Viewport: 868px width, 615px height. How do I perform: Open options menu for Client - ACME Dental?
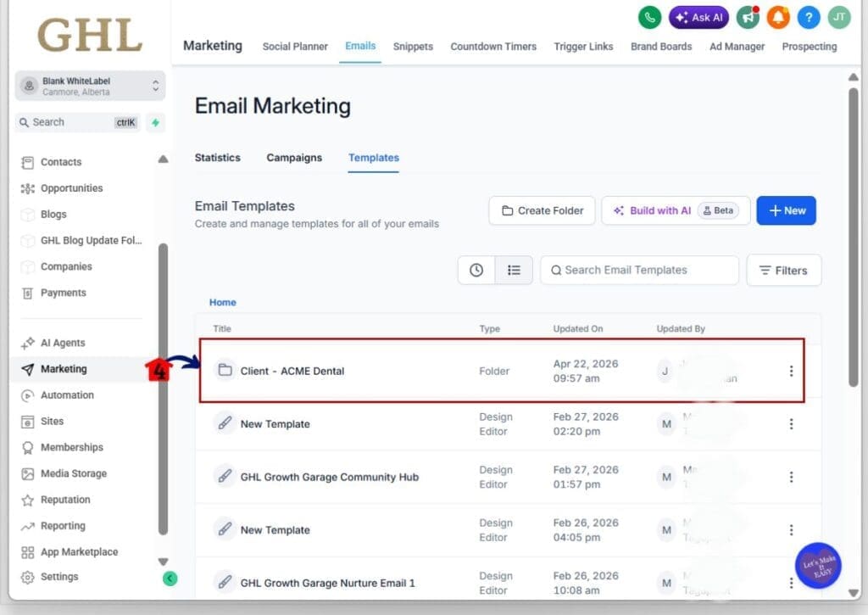791,371
